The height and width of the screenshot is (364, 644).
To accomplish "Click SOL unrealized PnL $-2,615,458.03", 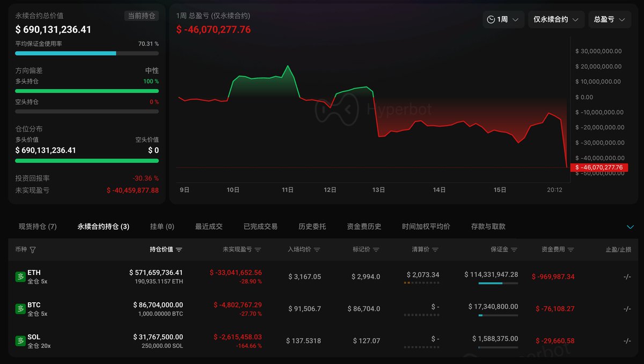I will [x=238, y=337].
